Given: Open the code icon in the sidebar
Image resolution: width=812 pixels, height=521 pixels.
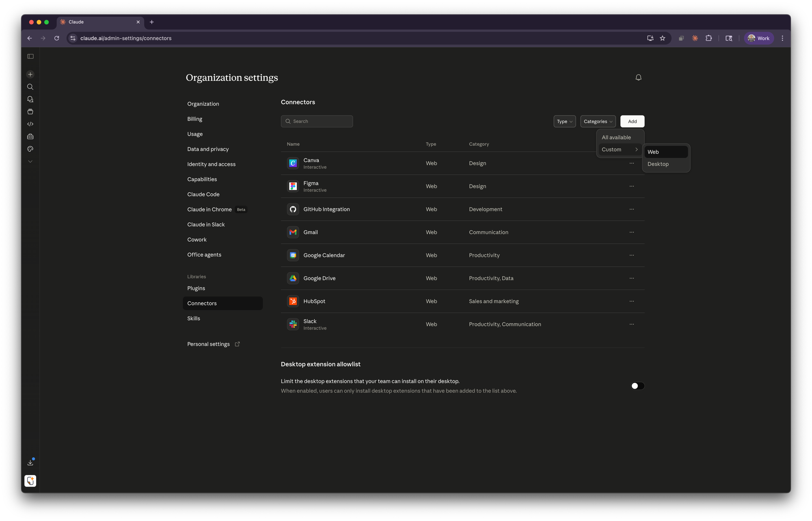Looking at the screenshot, I should tap(30, 124).
